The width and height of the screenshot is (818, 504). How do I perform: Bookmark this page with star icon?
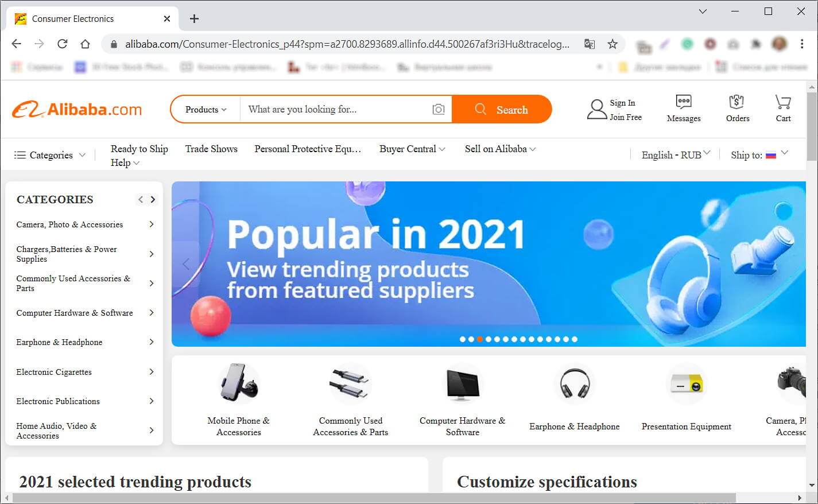point(612,44)
